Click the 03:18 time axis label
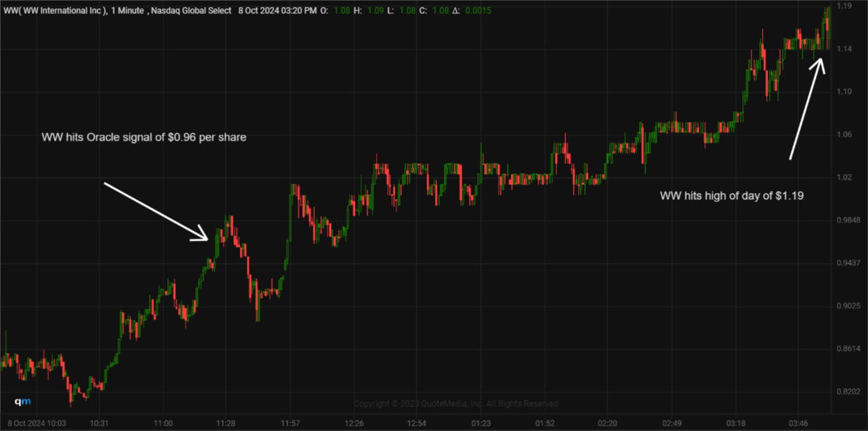This screenshot has width=868, height=431. (735, 423)
